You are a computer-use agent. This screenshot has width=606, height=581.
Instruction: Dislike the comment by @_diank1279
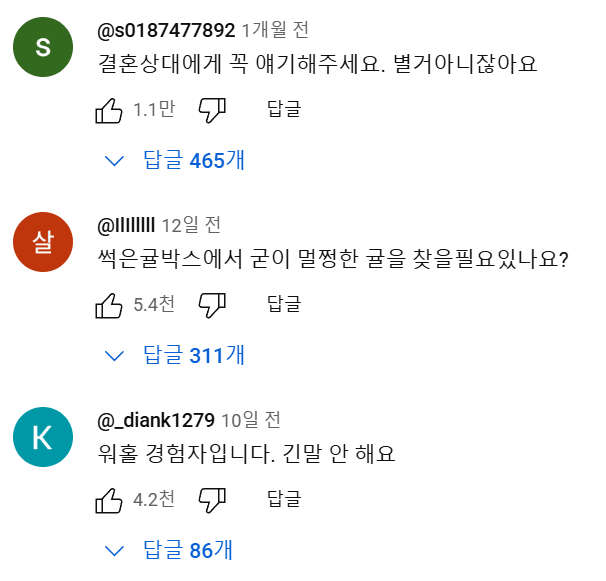[x=212, y=500]
